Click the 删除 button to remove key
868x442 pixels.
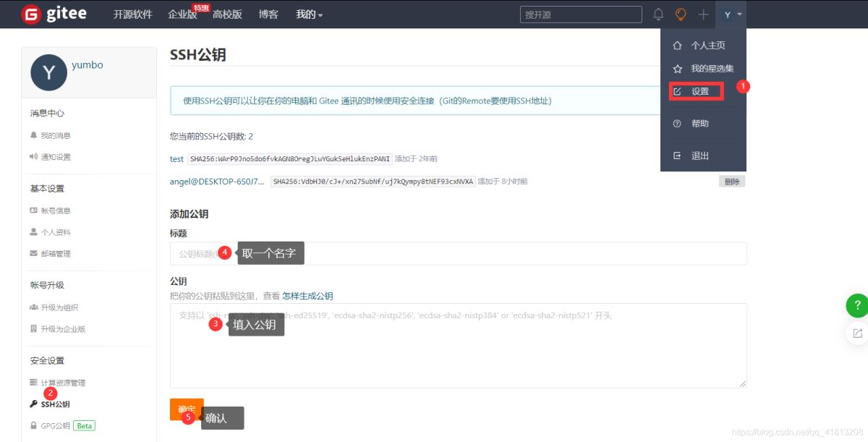point(731,181)
